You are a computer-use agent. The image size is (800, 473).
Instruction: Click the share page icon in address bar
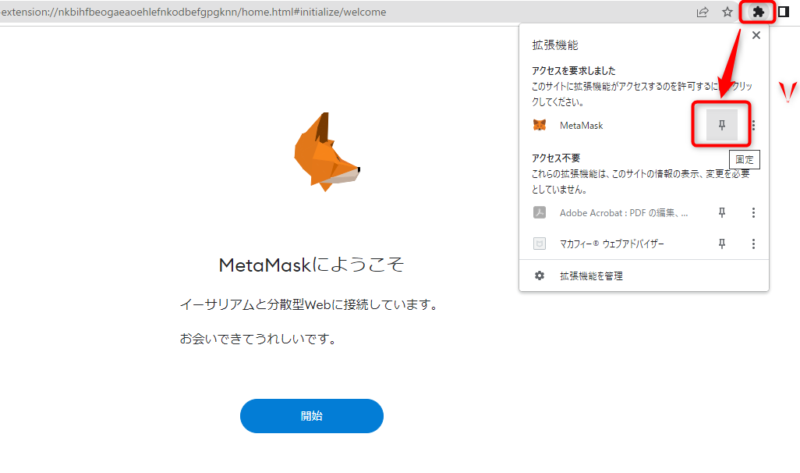[x=703, y=12]
